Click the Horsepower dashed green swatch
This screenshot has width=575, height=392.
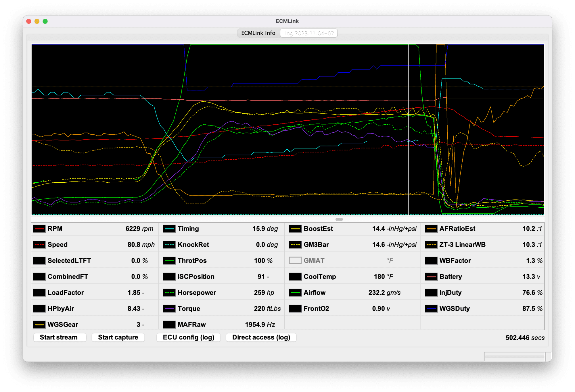(x=169, y=293)
